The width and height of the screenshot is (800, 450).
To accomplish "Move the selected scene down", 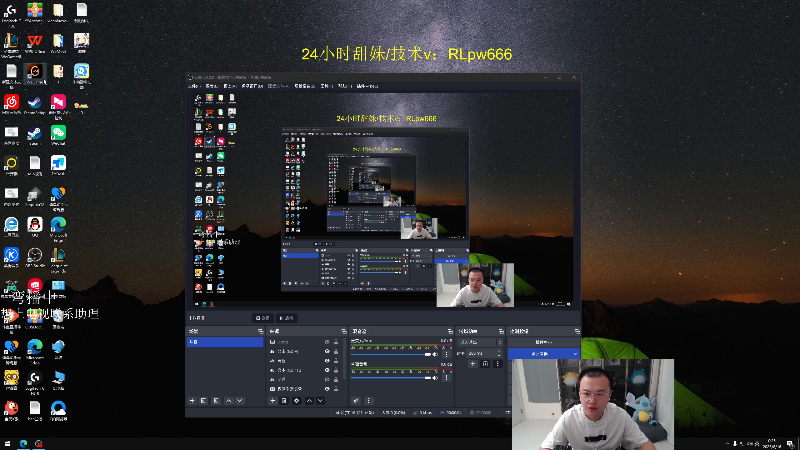I will pyautogui.click(x=240, y=401).
